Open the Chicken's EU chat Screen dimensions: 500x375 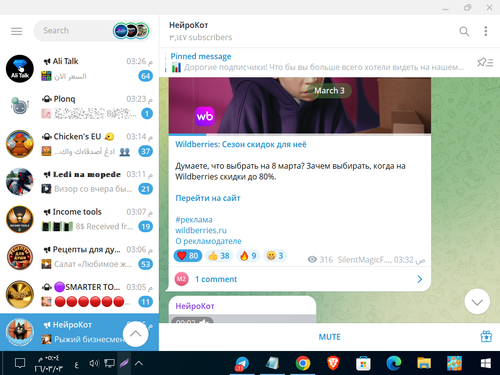pos(79,144)
